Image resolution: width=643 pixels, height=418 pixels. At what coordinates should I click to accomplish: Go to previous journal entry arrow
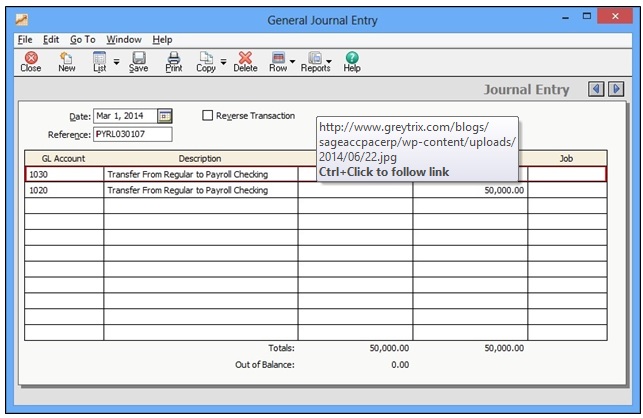pyautogui.click(x=596, y=89)
